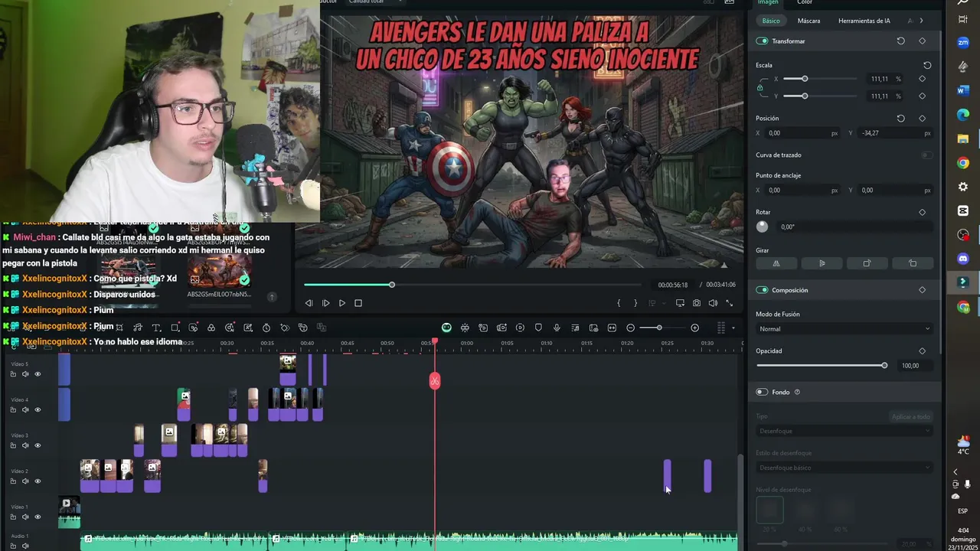Set mark in point with left brace
The image size is (980, 551).
pos(619,303)
